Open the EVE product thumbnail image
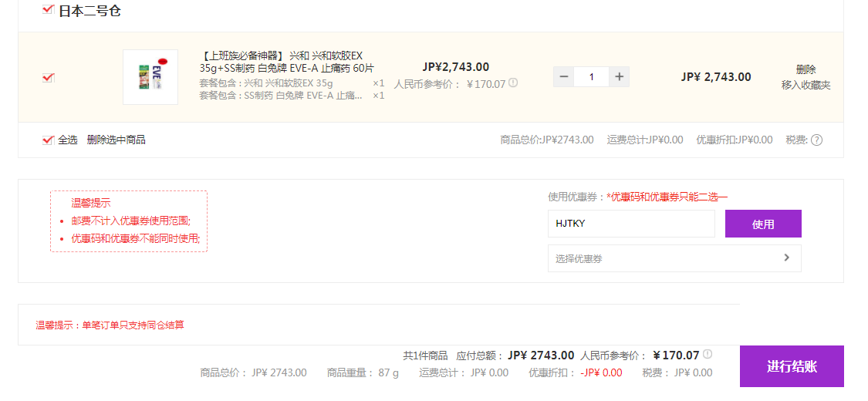 [150, 77]
